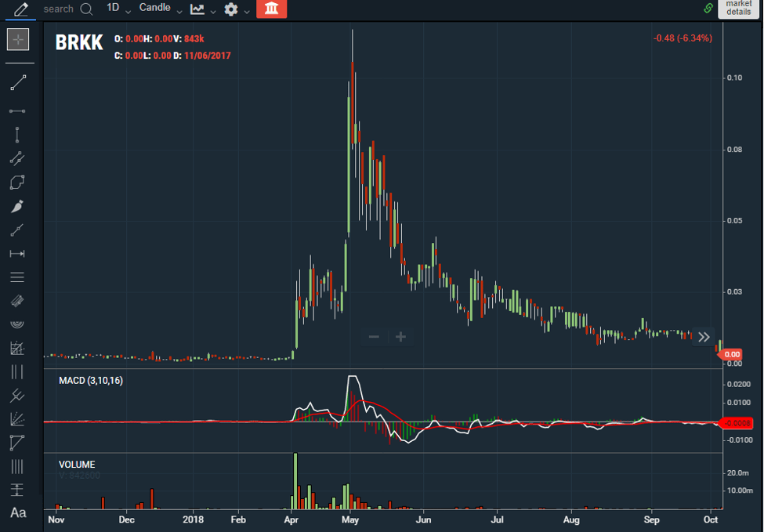Click the search magnifier icon
This screenshot has width=764, height=532.
[x=86, y=9]
